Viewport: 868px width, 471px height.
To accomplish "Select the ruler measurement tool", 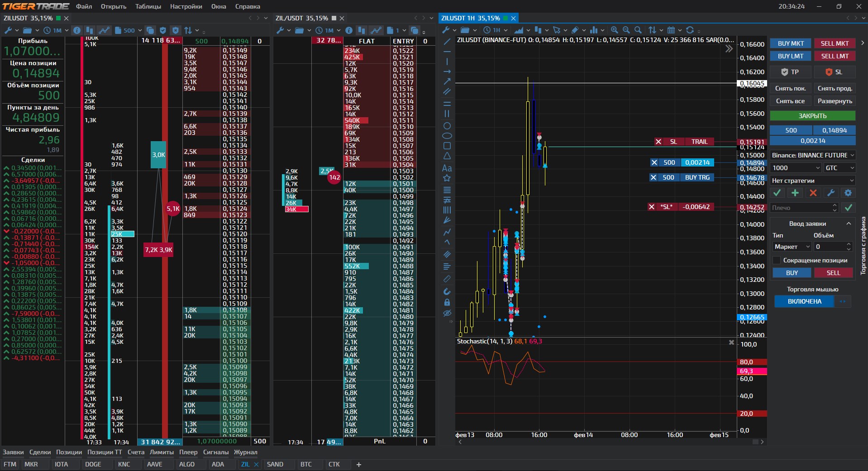I will point(447,279).
